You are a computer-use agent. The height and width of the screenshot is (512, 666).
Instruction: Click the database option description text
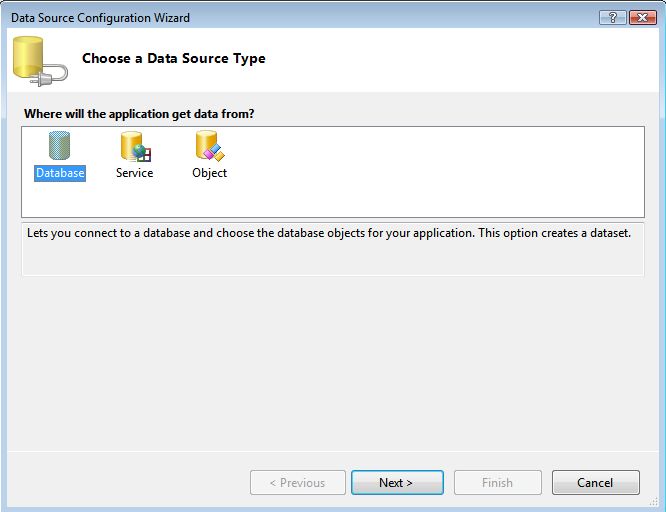point(329,233)
